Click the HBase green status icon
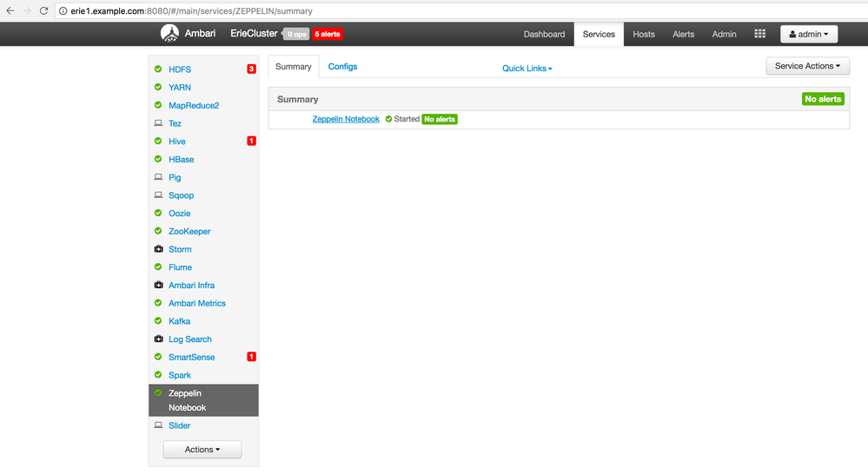 pyautogui.click(x=158, y=159)
